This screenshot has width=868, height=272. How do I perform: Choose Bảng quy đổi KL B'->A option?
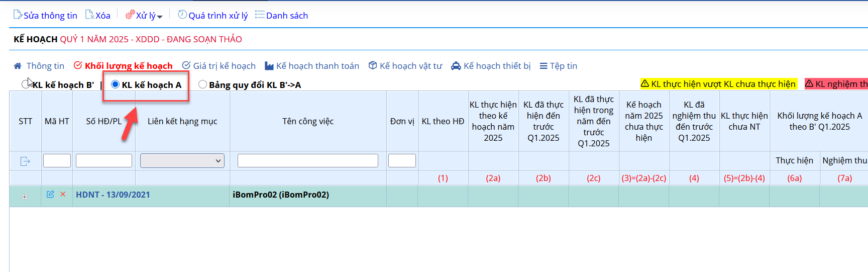click(202, 84)
